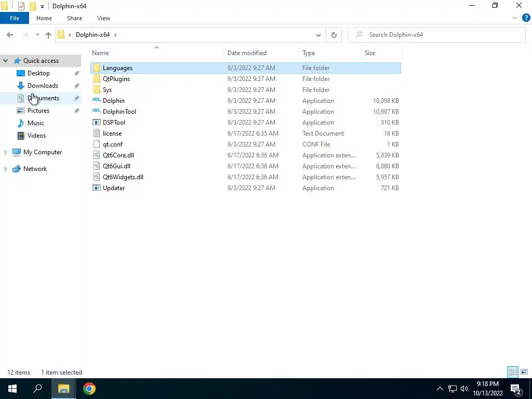Click the Forward navigation arrow
The height and width of the screenshot is (399, 532).
(x=25, y=35)
